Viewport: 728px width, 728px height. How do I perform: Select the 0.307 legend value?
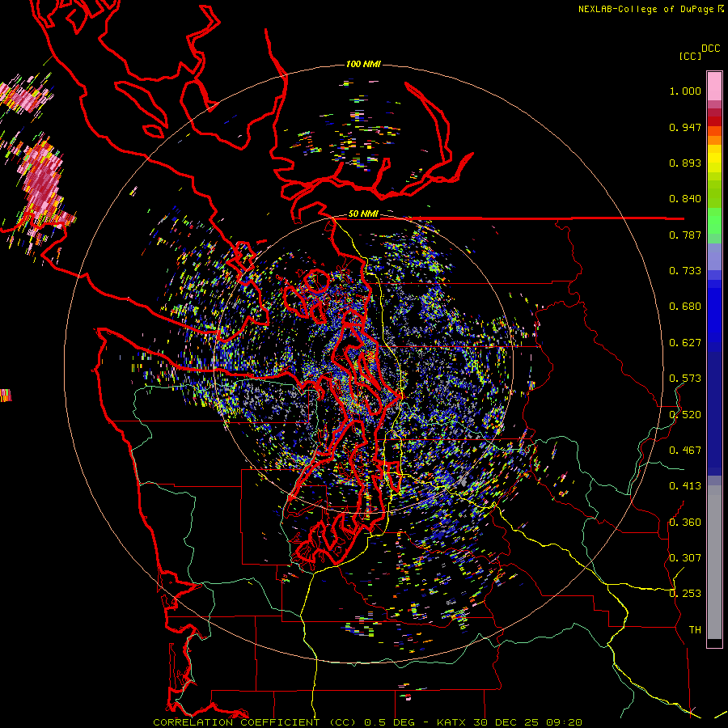pos(685,558)
